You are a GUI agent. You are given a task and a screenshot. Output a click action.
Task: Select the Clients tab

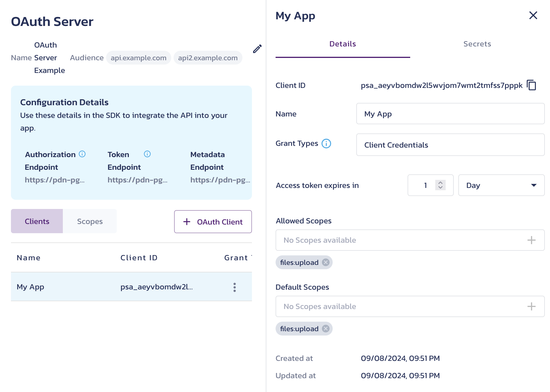(x=37, y=221)
